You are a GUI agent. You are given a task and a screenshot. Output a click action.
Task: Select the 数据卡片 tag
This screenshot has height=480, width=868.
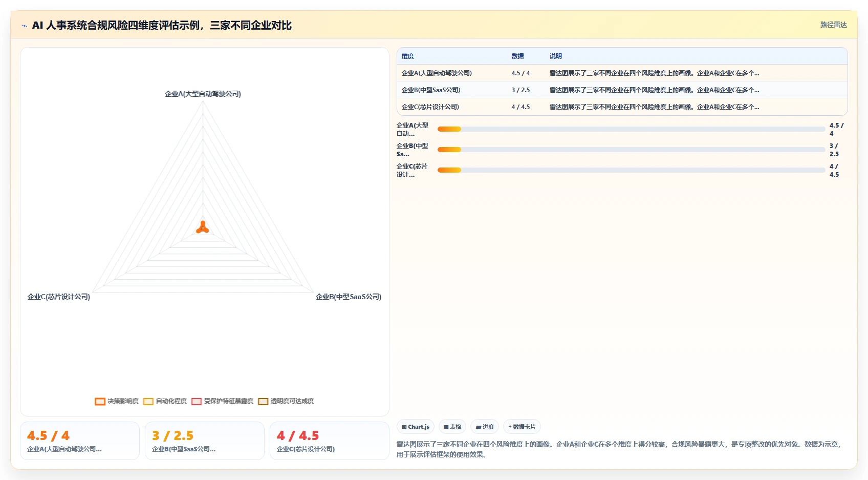(522, 427)
